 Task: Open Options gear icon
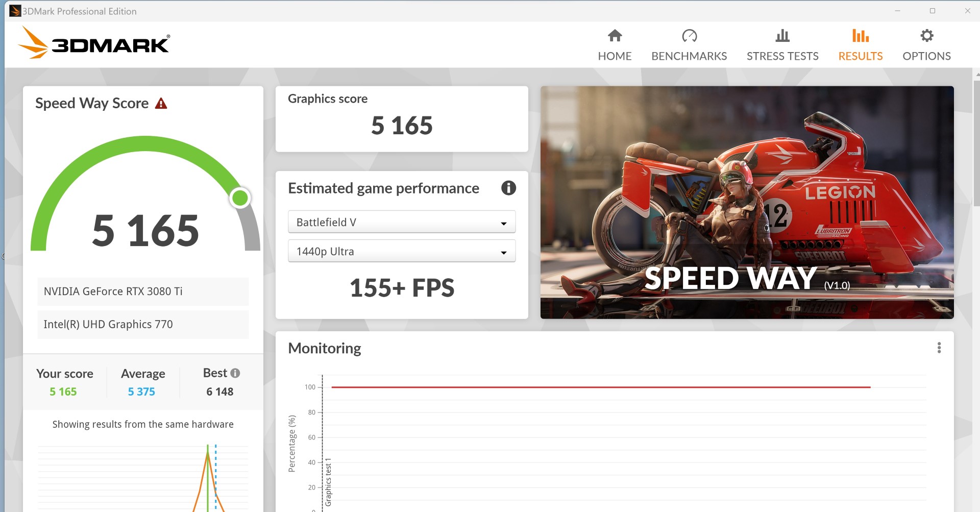click(926, 36)
